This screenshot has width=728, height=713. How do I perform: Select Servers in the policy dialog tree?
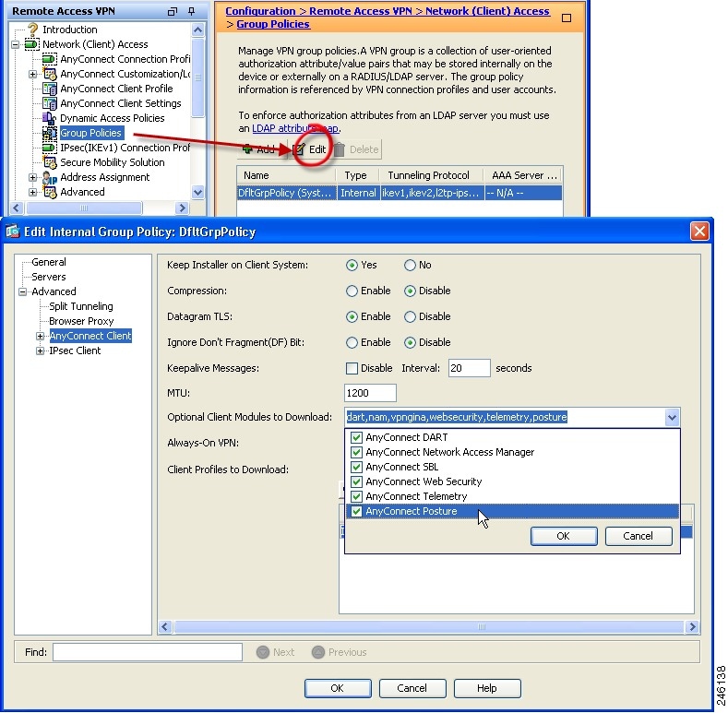pos(49,277)
